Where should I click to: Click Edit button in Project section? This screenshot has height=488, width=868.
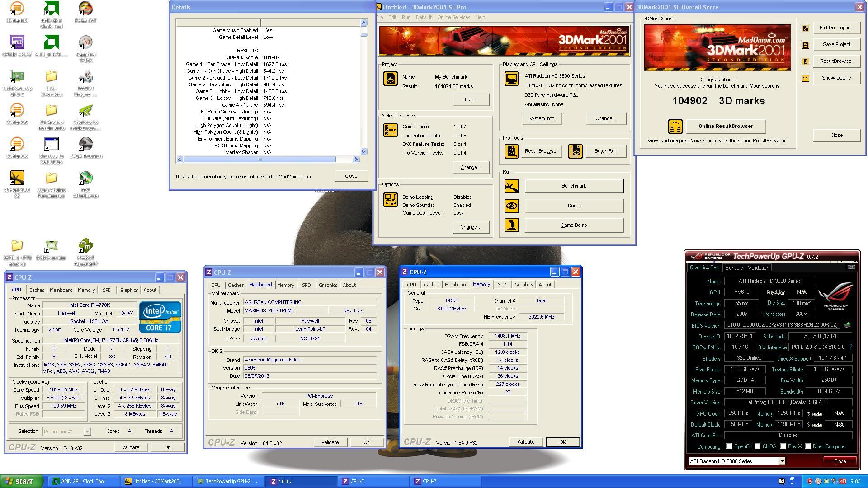tap(471, 99)
